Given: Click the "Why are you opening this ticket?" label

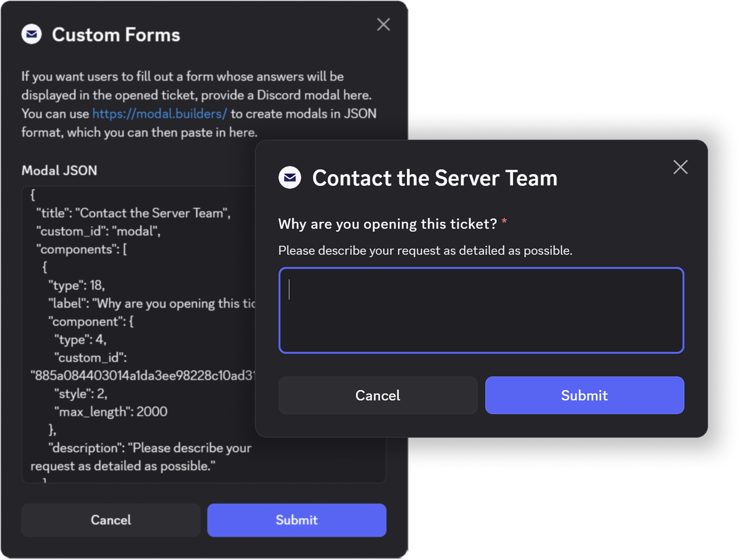Looking at the screenshot, I should click(387, 224).
